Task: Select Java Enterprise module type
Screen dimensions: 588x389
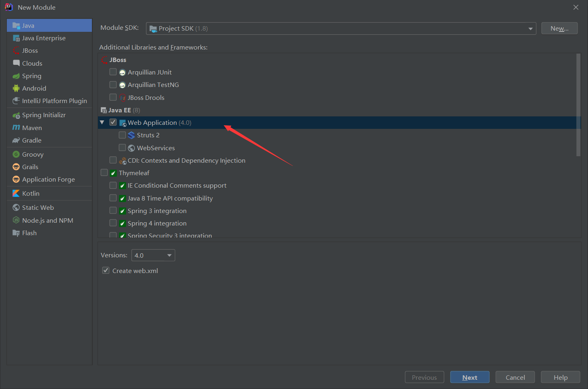Action: coord(49,38)
